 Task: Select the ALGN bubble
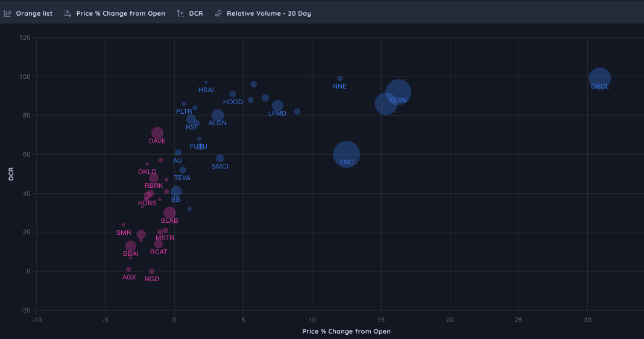click(x=218, y=116)
